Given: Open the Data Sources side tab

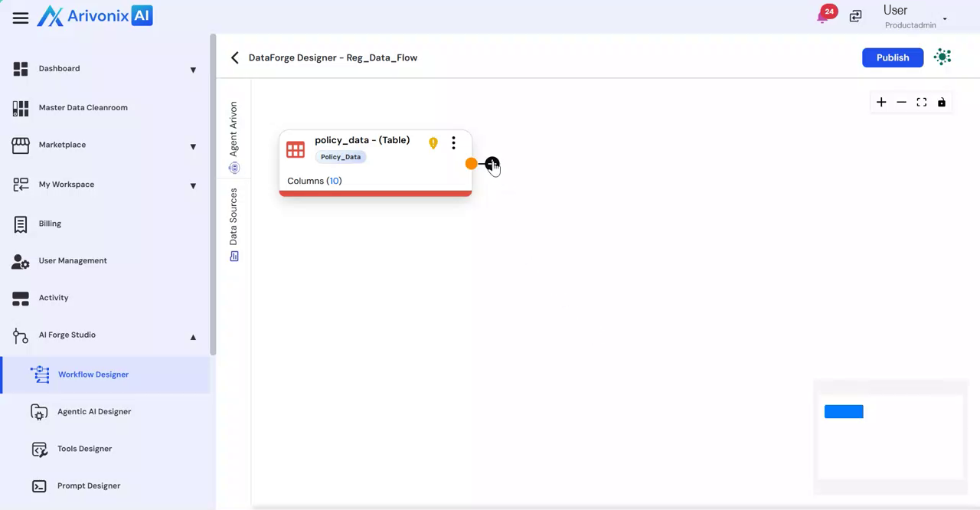Looking at the screenshot, I should click(234, 224).
